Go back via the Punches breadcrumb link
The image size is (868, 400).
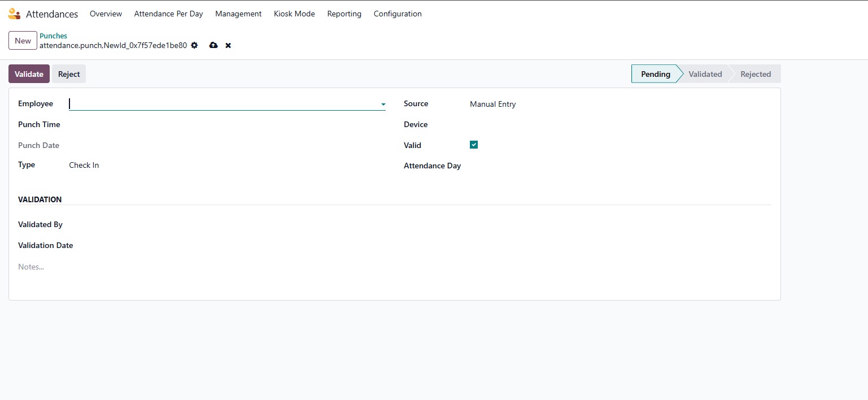click(53, 36)
